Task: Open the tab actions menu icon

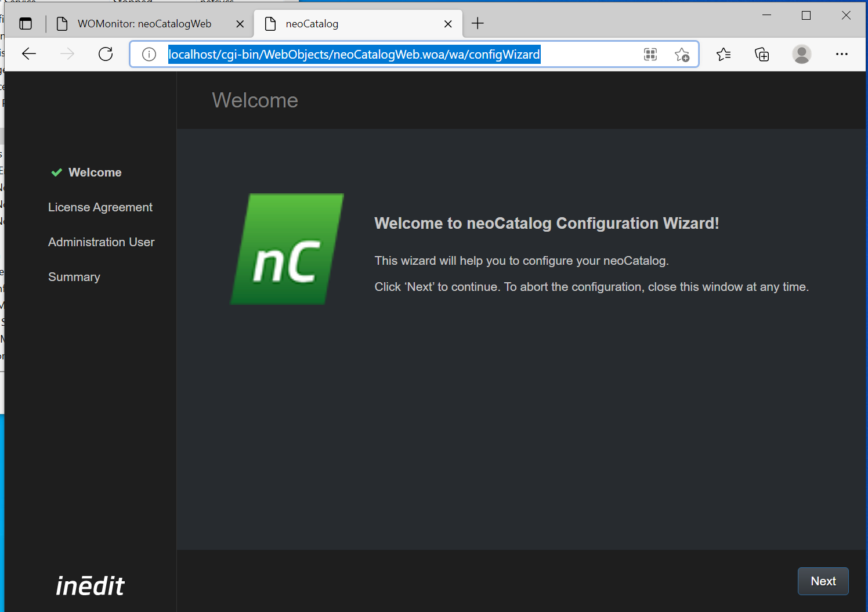Action: [x=26, y=24]
